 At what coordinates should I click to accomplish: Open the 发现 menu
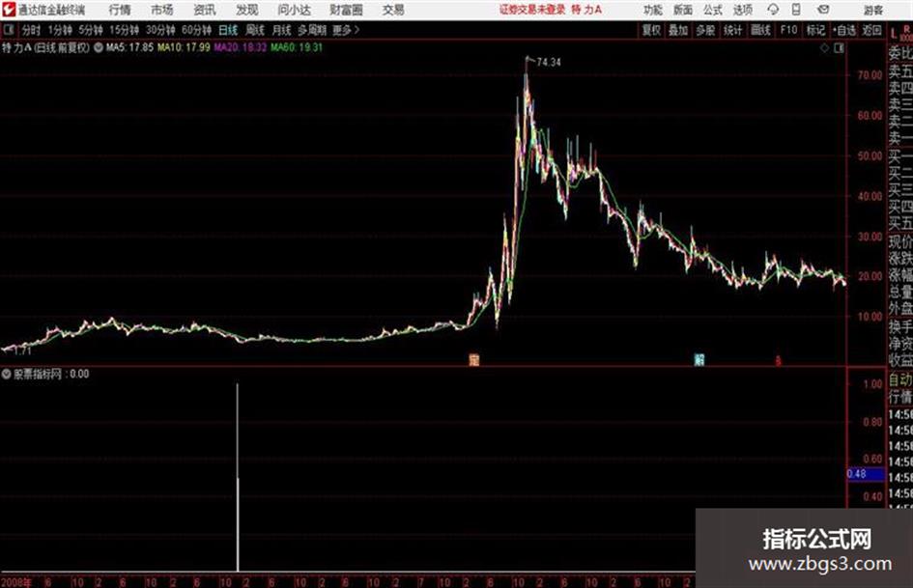(x=246, y=10)
